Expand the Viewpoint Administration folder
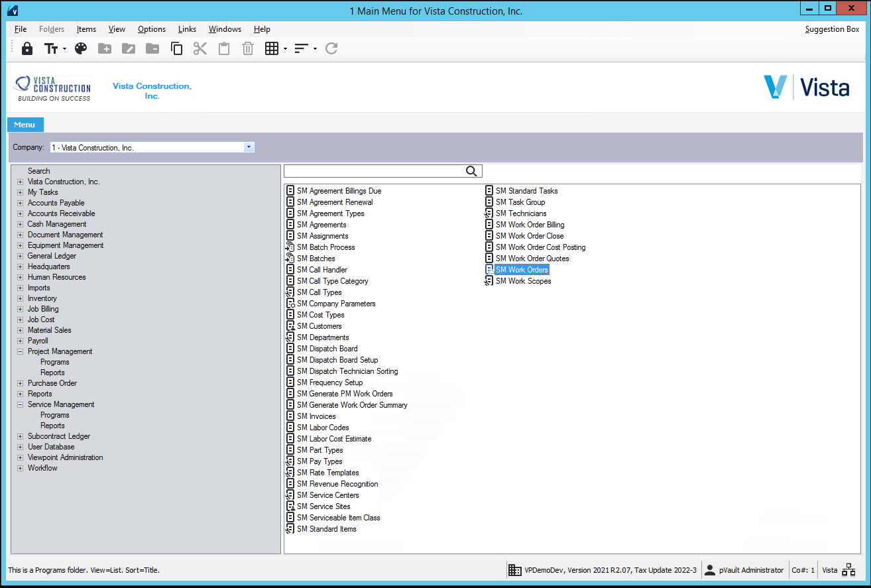The height and width of the screenshot is (588, 871). tap(21, 457)
